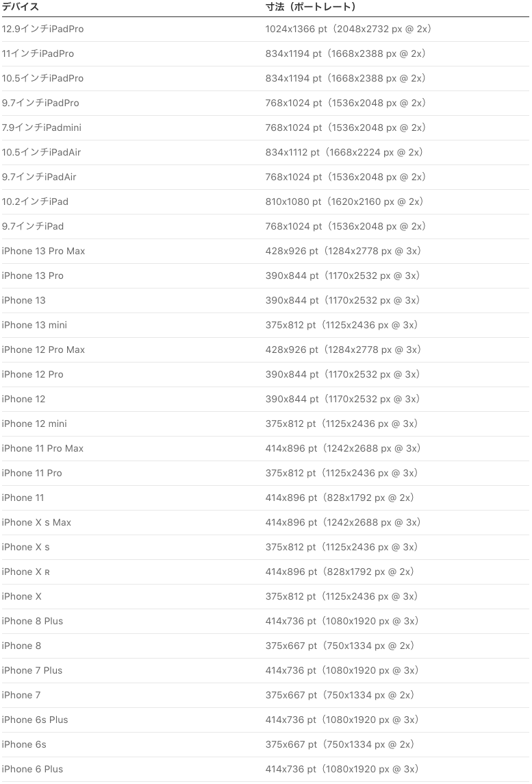Viewport: 532px width, 784px height.
Task: Click the 10.5インチiPadAir device cell
Action: pyautogui.click(x=41, y=153)
